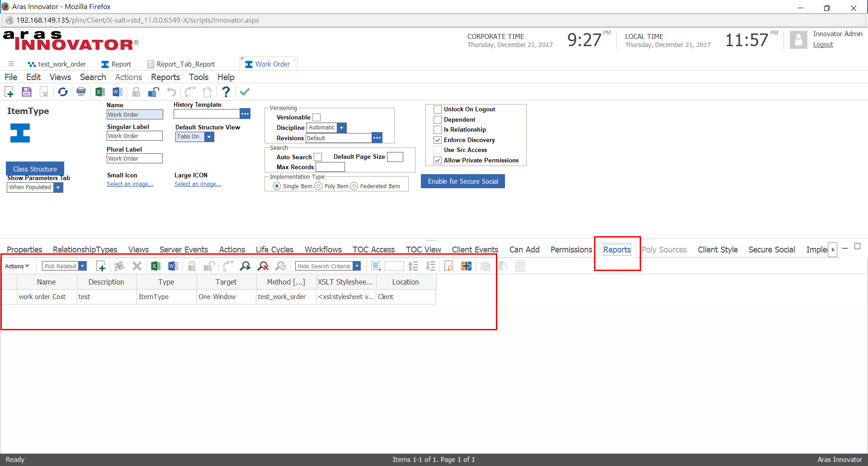Open Default Structure View dropdown

point(209,137)
